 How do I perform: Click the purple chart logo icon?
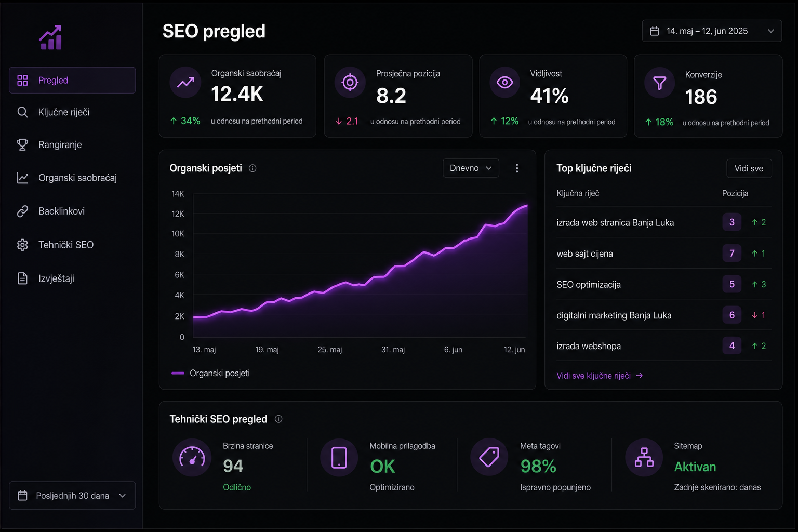(x=50, y=37)
